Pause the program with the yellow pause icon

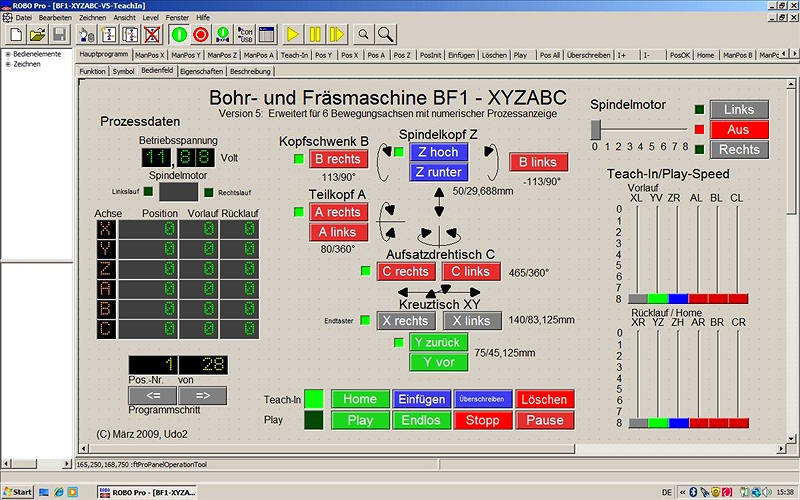pos(315,35)
